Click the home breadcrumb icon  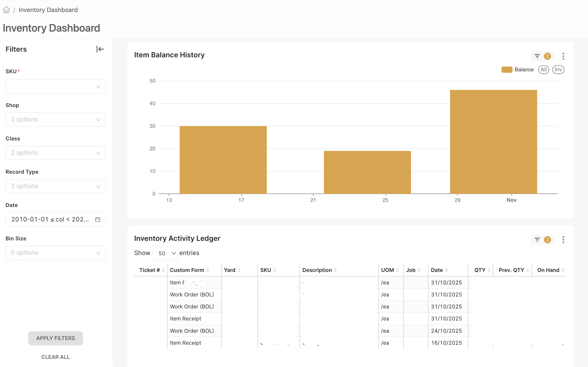pyautogui.click(x=6, y=10)
